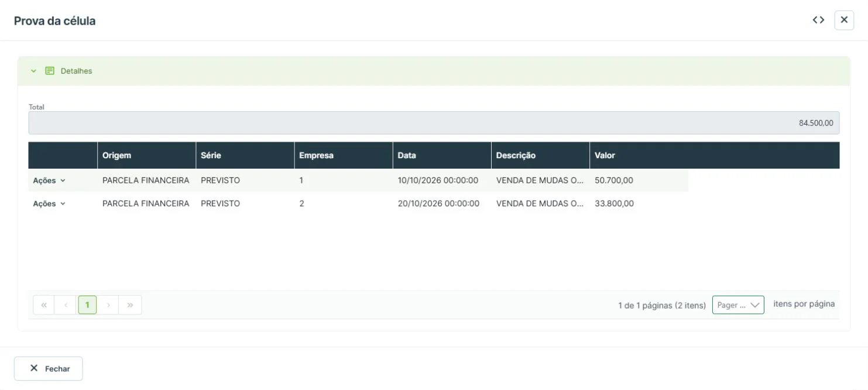Close the Prova da célula dialog
The width and height of the screenshot is (868, 390).
844,20
